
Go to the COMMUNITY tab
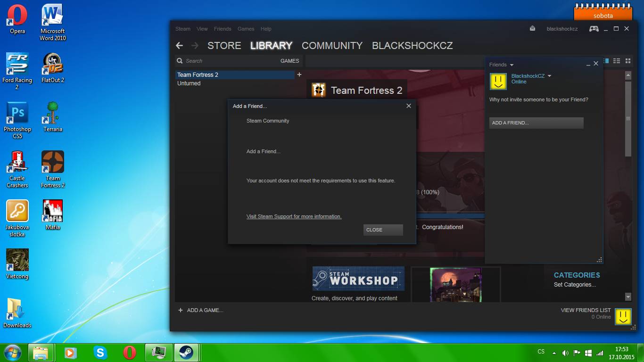(332, 46)
